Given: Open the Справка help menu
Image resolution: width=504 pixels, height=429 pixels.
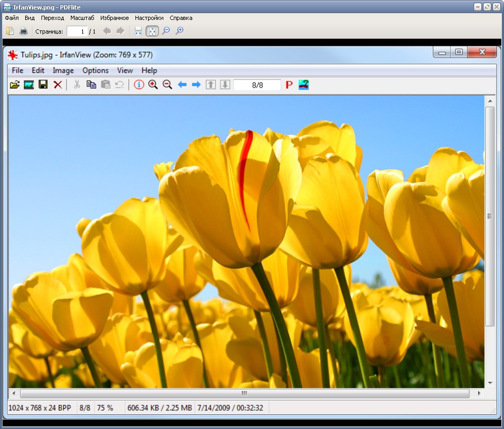Looking at the screenshot, I should (x=181, y=18).
